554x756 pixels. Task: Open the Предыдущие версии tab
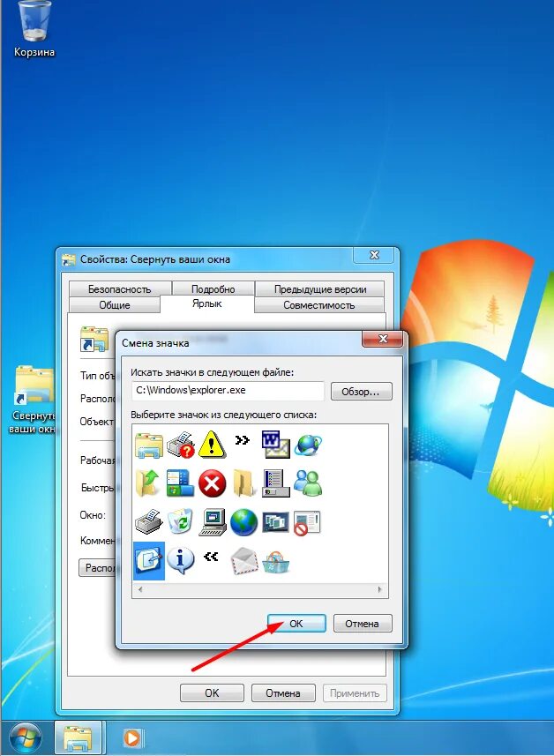[x=320, y=288]
